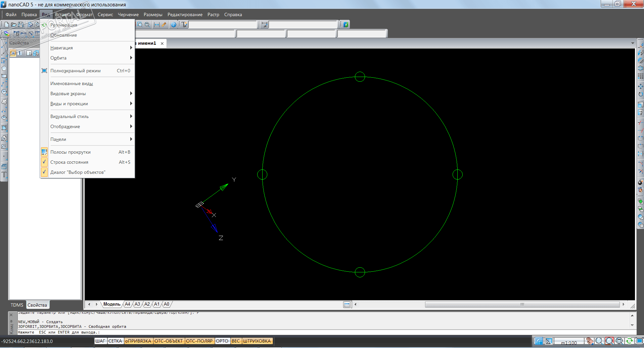Viewport: 644px width, 348px height.
Task: Click the Regenerate green arrows status icon
Action: pyautogui.click(x=629, y=341)
